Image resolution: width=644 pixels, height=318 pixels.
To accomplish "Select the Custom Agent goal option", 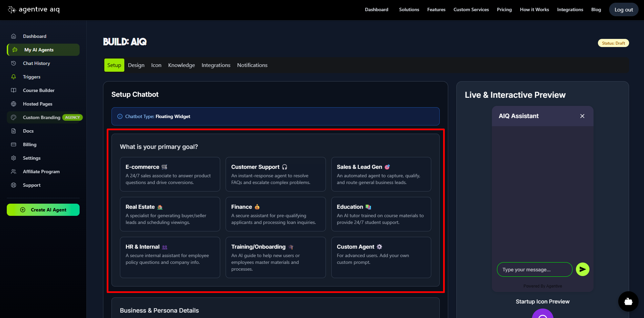I will 381,257.
